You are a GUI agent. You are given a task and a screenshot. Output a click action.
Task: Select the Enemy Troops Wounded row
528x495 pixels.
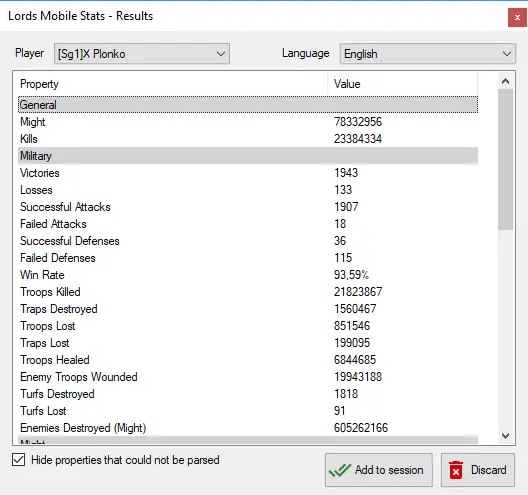tap(248, 377)
